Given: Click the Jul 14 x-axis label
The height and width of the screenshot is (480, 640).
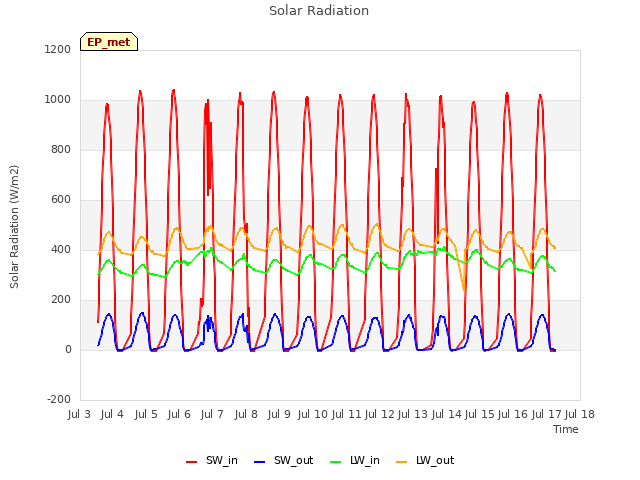Looking at the screenshot, I should click(447, 414).
